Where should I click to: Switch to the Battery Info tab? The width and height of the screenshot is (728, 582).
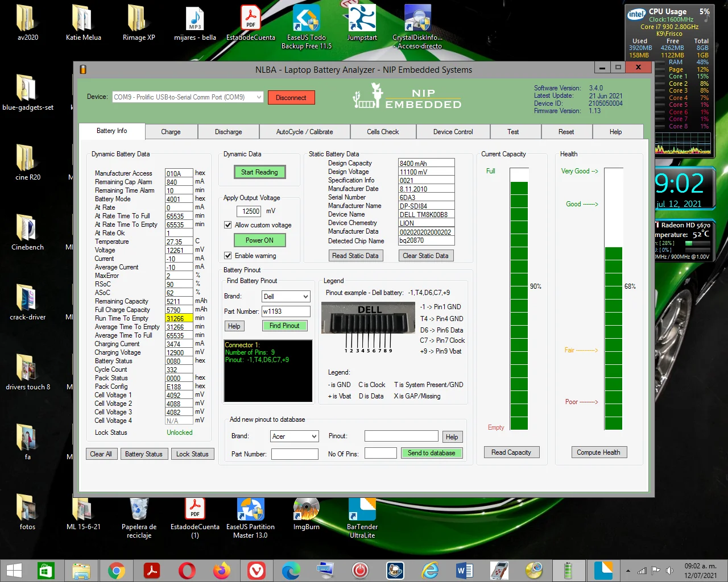pyautogui.click(x=112, y=131)
